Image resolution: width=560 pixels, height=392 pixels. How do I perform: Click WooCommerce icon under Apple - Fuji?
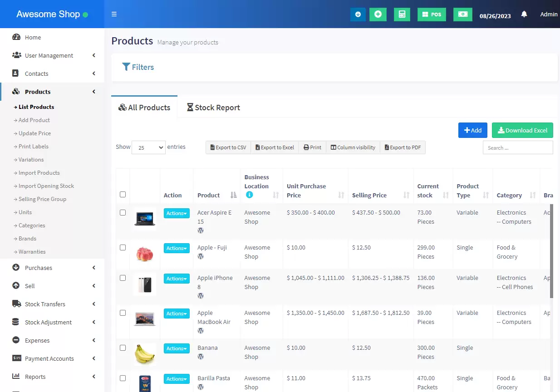pos(201,256)
